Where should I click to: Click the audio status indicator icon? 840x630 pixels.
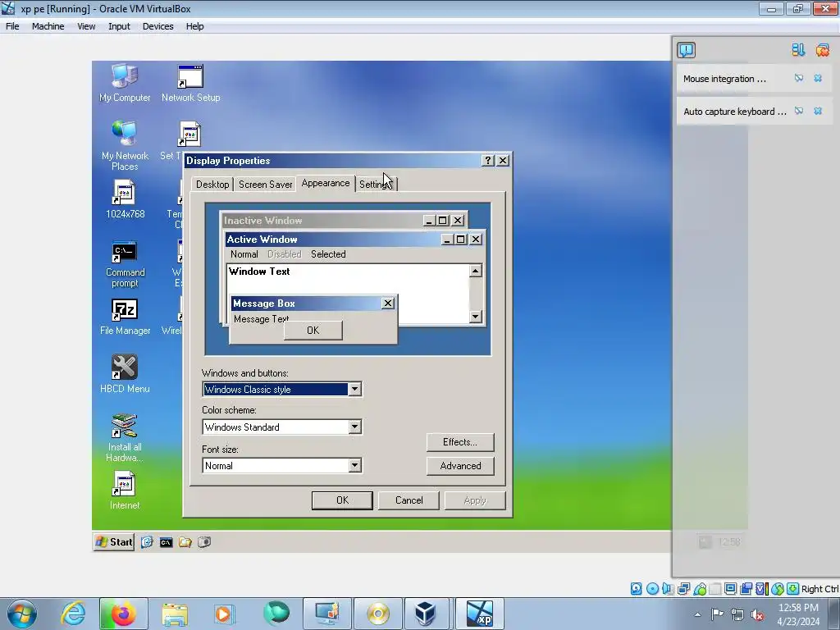(668, 589)
